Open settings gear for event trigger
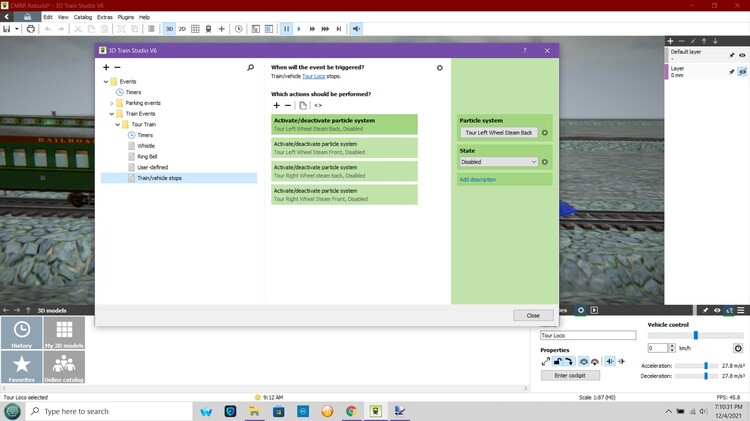The height and width of the screenshot is (421, 750). 439,68
